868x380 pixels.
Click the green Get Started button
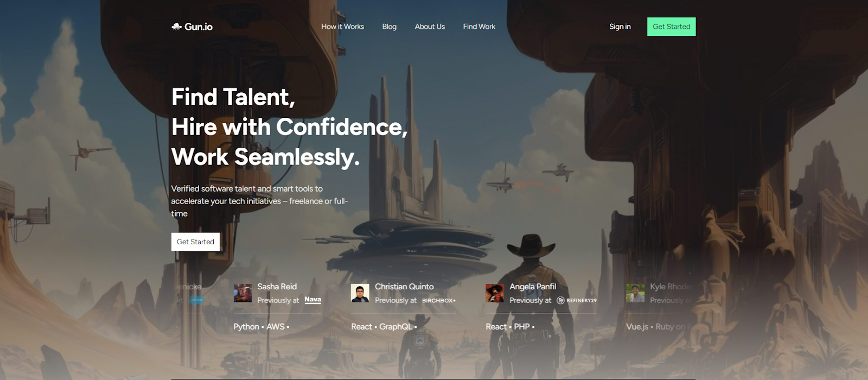[671, 27]
